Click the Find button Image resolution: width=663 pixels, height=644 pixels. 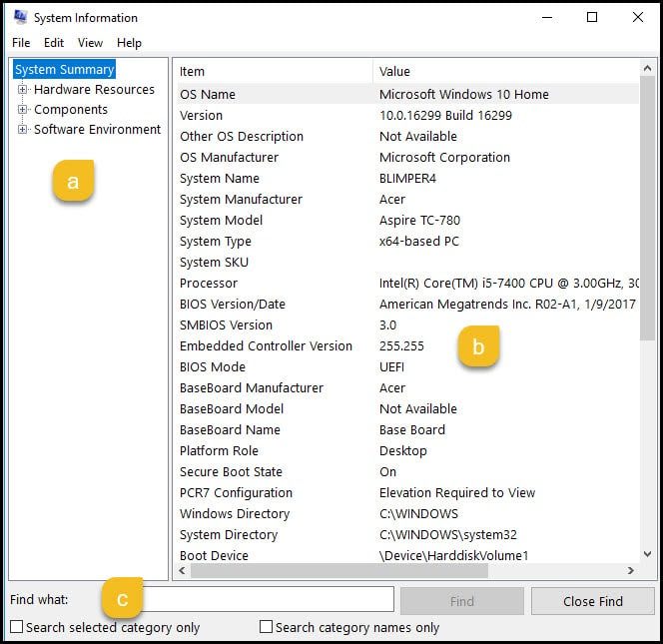click(x=462, y=601)
